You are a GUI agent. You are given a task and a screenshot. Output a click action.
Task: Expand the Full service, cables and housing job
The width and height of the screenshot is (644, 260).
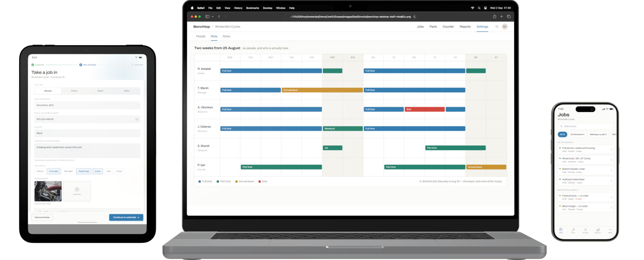tap(585, 149)
